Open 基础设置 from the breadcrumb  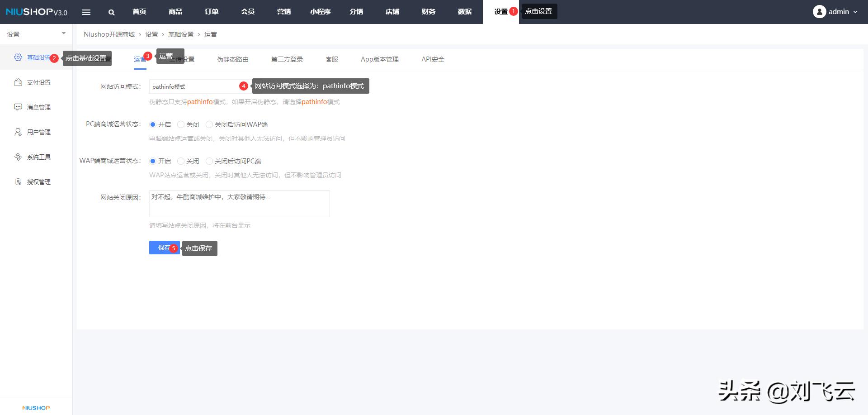180,34
